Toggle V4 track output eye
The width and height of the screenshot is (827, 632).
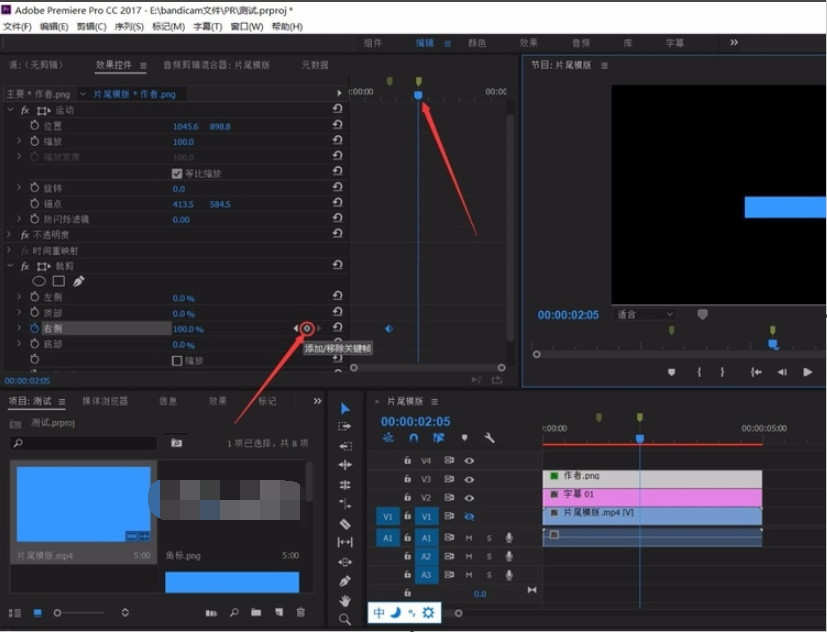(468, 461)
